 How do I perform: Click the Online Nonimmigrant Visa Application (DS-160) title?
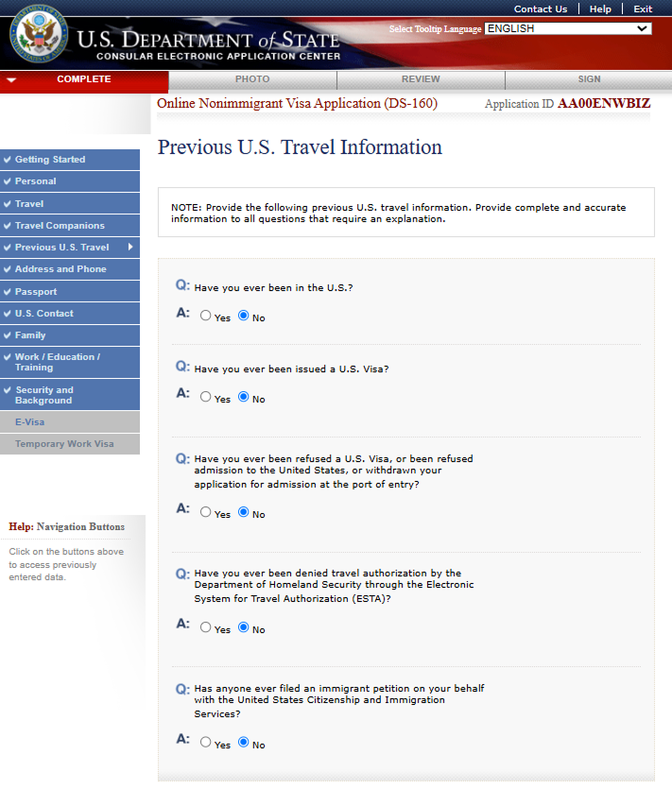297,104
